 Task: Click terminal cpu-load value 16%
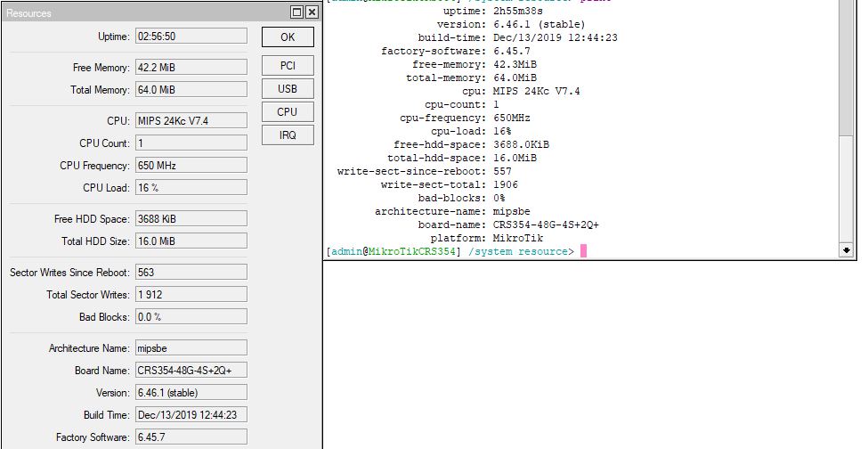(x=502, y=131)
